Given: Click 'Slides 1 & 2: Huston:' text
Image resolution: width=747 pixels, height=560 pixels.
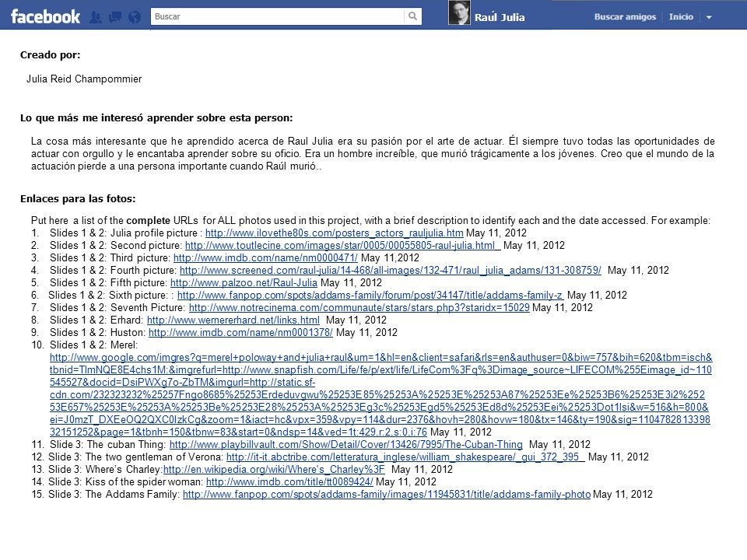Looking at the screenshot, I should point(97,332).
